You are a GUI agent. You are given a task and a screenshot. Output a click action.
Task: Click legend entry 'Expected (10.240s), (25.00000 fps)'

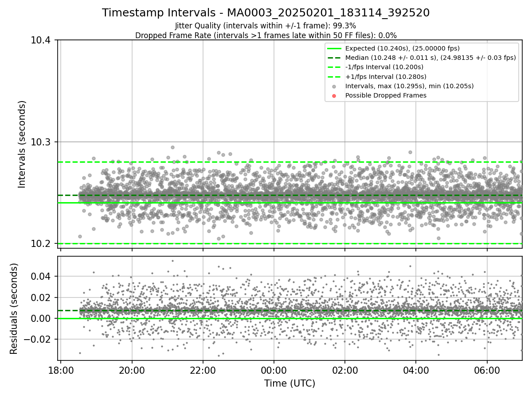403,48
